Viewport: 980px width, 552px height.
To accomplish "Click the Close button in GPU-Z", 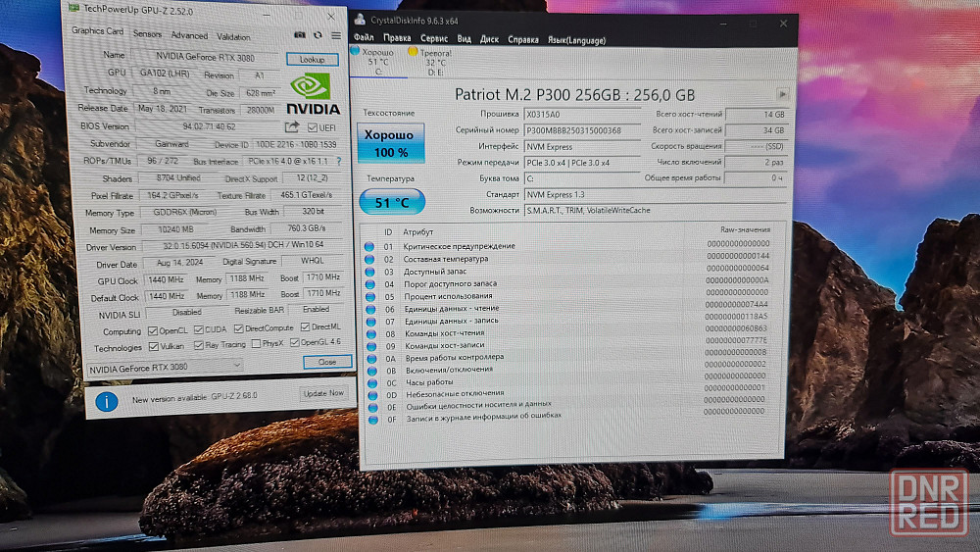I will pyautogui.click(x=327, y=362).
